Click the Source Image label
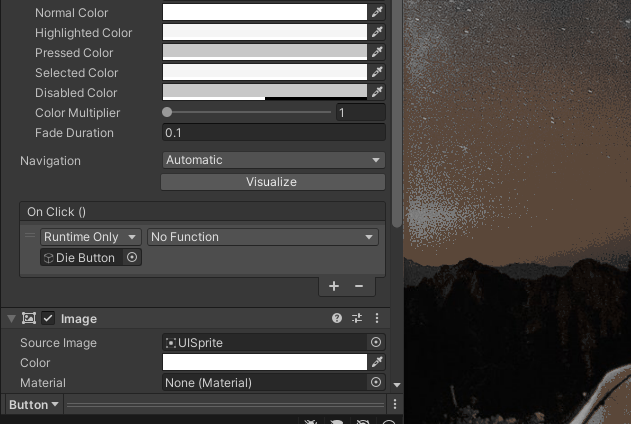Screen dimensions: 631x424 [58, 343]
